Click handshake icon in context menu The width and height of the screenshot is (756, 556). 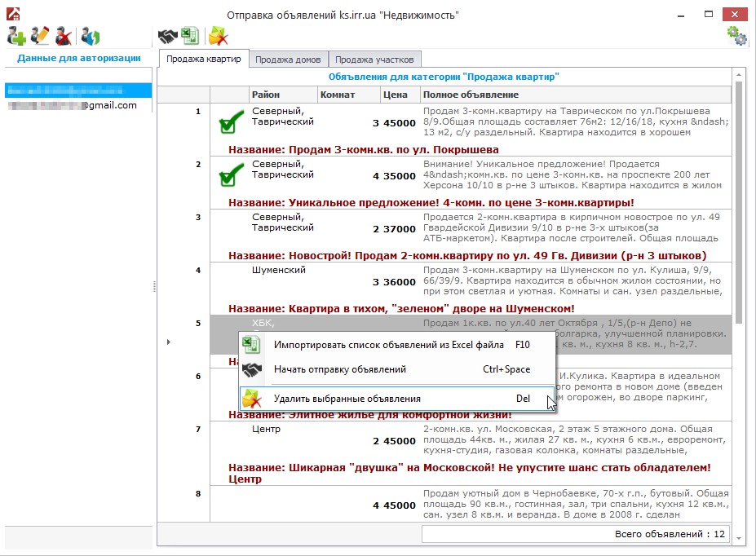coord(251,369)
